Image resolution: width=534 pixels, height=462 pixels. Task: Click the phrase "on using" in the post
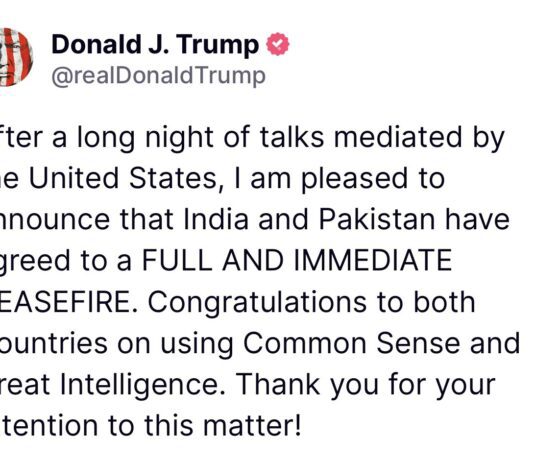tap(175, 345)
